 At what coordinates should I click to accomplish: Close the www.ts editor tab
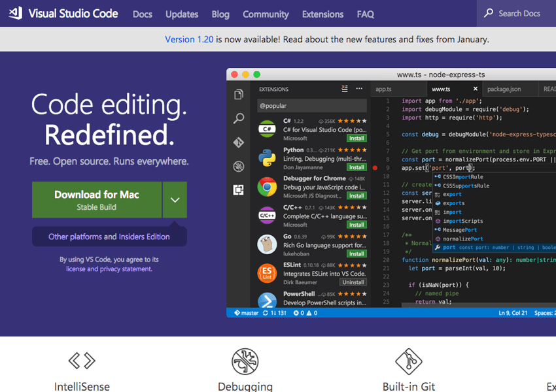coord(476,89)
